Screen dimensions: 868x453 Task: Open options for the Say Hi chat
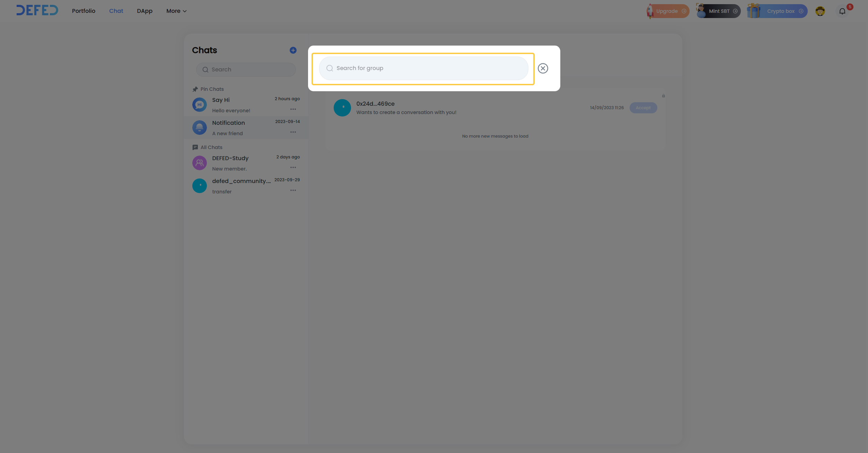[x=293, y=109]
